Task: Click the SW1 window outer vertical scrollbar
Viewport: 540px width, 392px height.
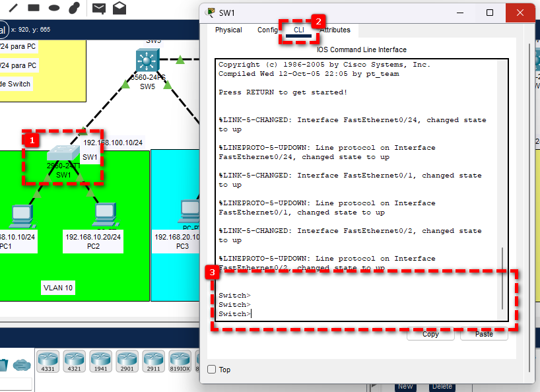Action: click(x=529, y=208)
